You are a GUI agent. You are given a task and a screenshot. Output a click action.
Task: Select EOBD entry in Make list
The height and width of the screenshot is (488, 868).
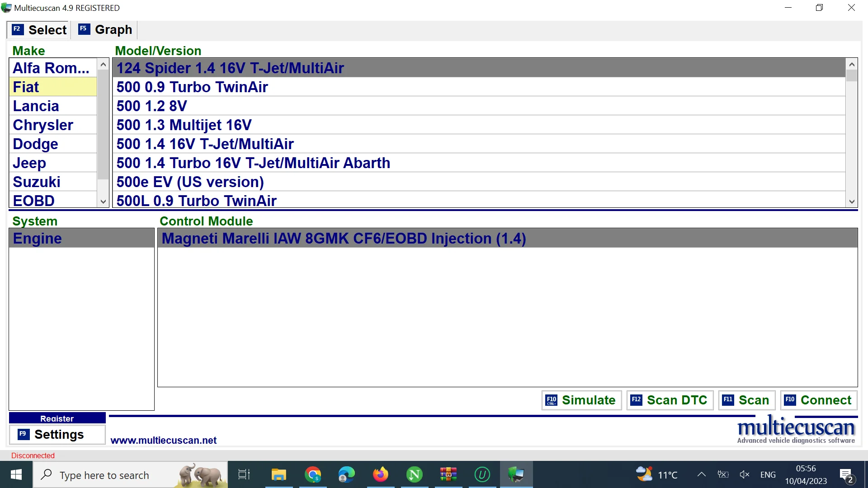(x=53, y=200)
